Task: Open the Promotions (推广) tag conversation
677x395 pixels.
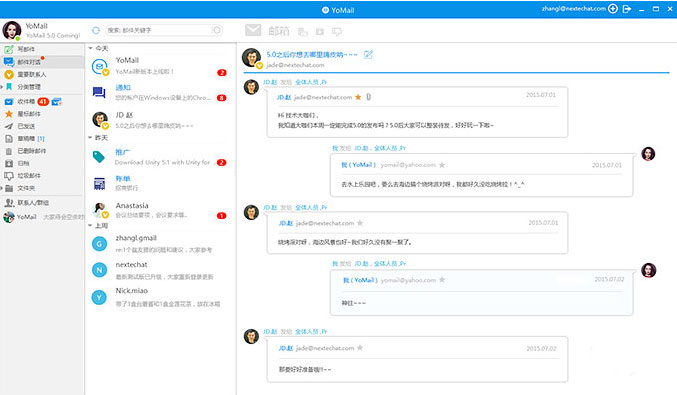Action: click(160, 157)
